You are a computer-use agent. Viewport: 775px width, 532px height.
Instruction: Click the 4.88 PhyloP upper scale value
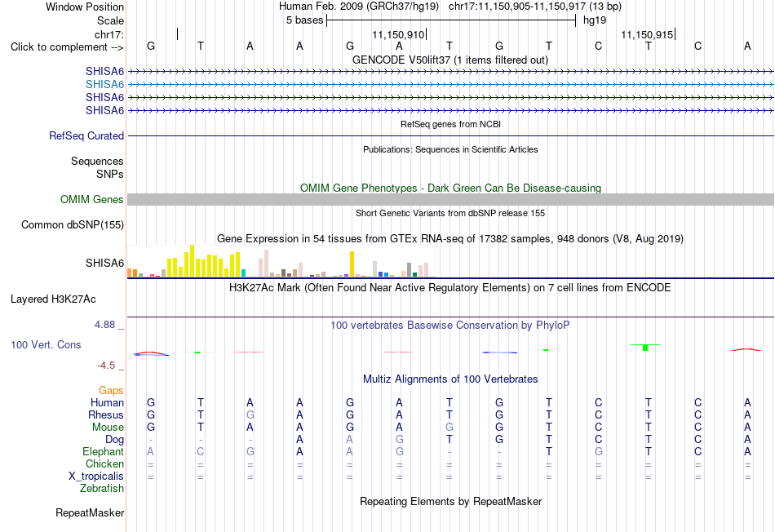click(104, 325)
